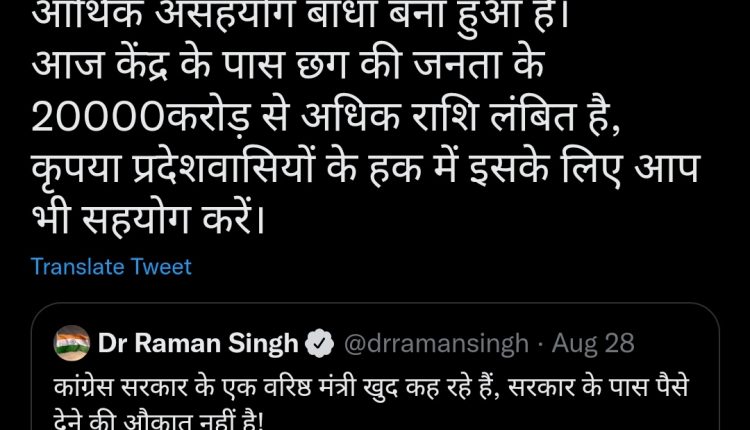The image size is (750, 430).
Task: Select the tweet line आज केंद्र के पास
Action: [x=288, y=65]
